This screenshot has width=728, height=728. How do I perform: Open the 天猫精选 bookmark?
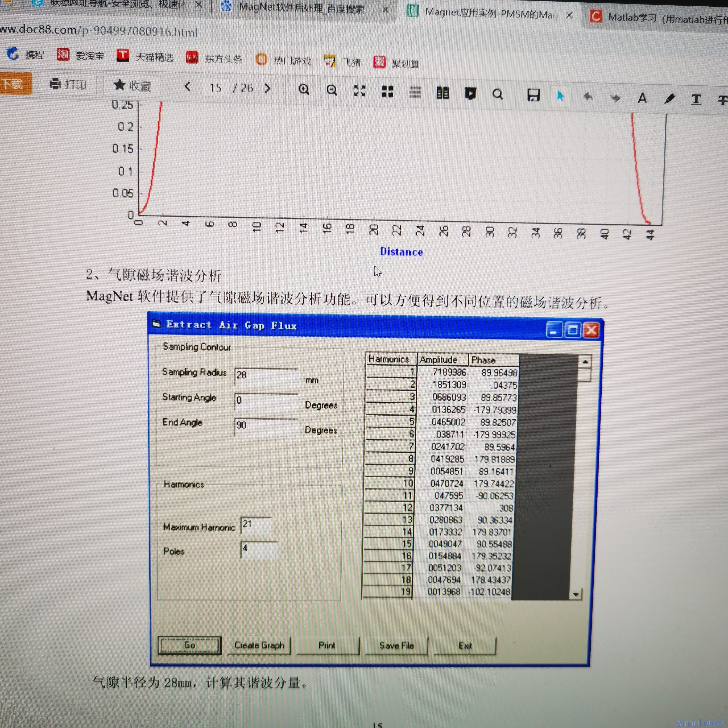tap(145, 56)
